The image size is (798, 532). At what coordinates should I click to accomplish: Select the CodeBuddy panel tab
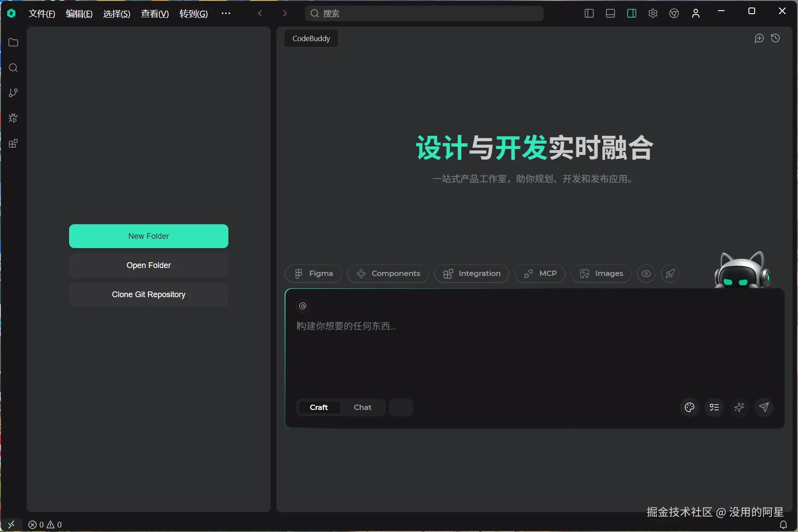(311, 38)
